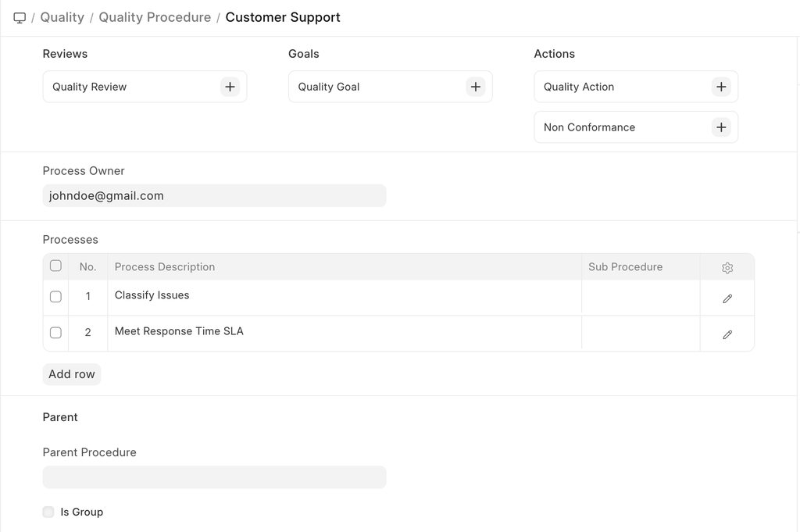
Task: Check the Classify Issues row checkbox
Action: point(55,297)
